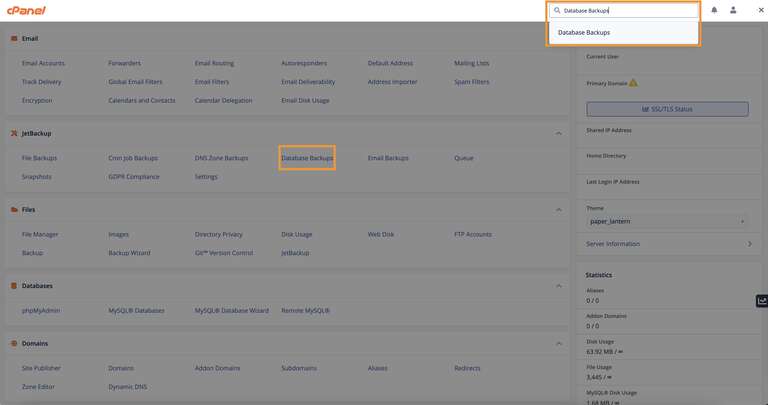Click the JetBackup section icon
The height and width of the screenshot is (405, 768).
tap(14, 133)
